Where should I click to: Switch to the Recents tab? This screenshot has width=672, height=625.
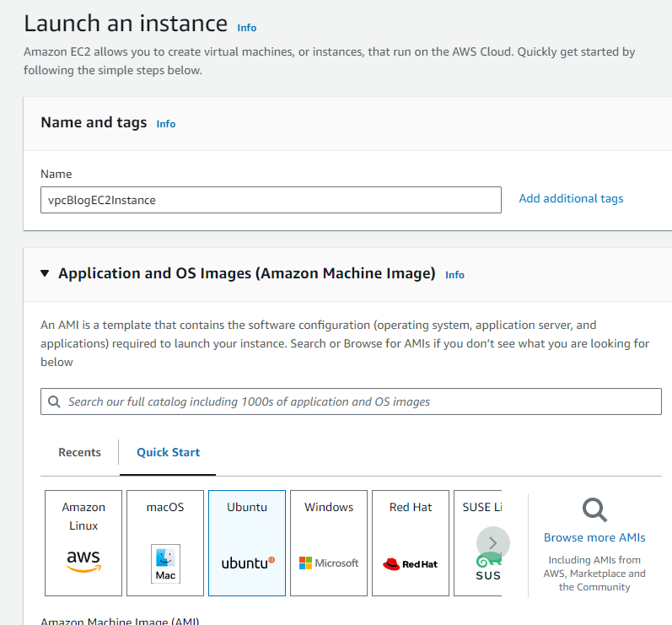tap(79, 452)
